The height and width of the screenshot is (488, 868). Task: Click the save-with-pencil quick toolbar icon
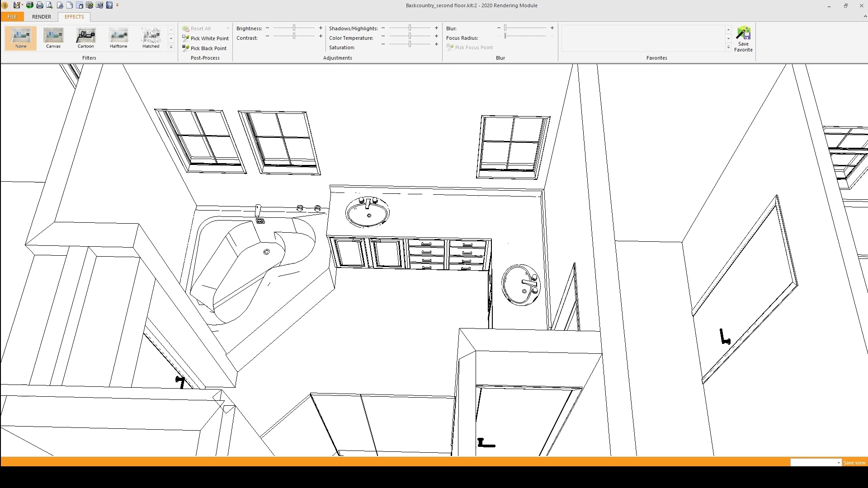[17, 5]
